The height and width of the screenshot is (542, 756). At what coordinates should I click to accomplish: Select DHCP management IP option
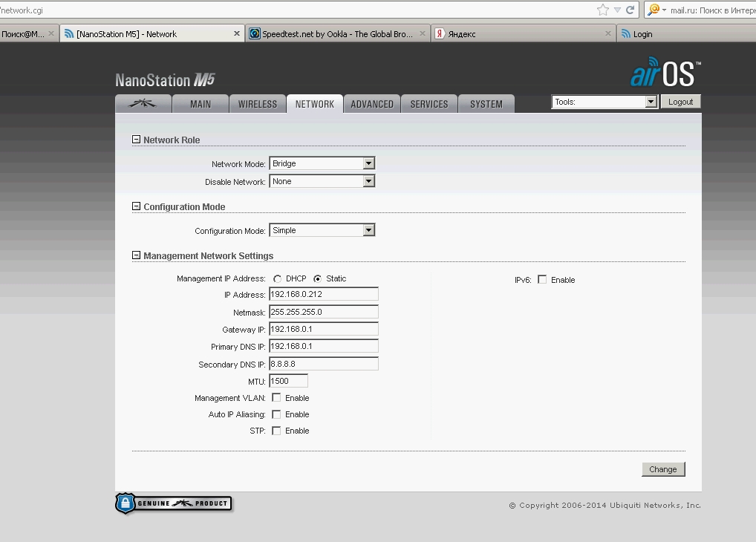[x=277, y=278]
